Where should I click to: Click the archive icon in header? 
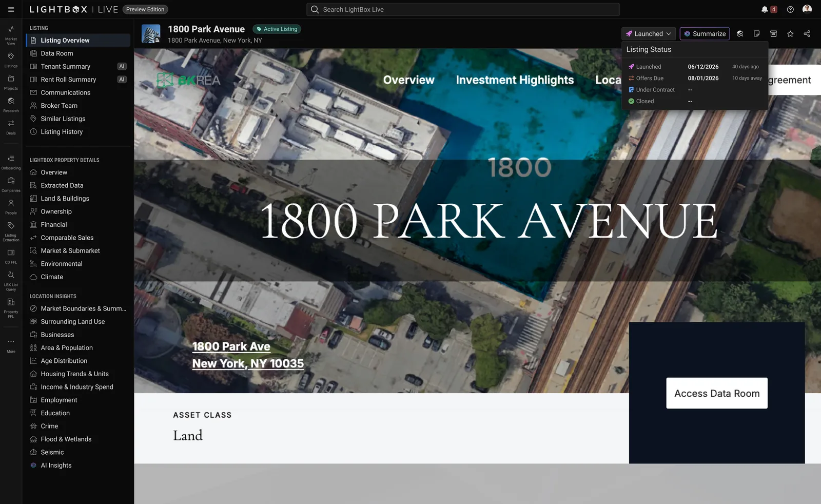(773, 33)
